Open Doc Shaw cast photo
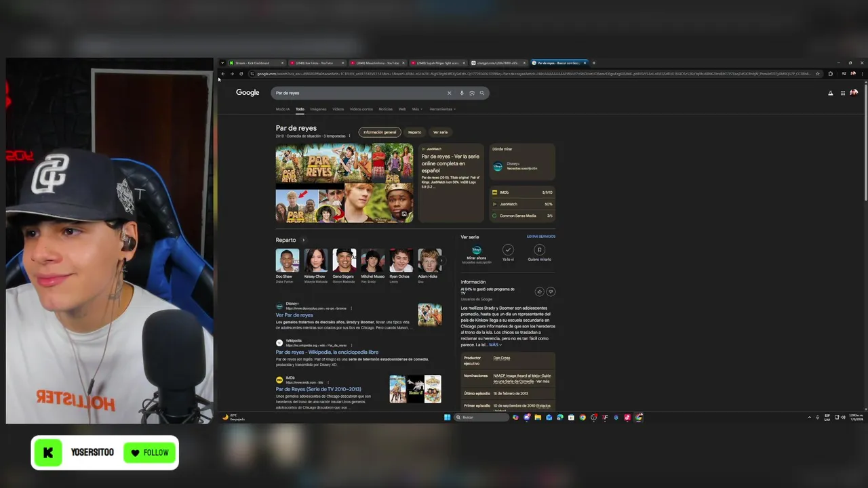The width and height of the screenshot is (868, 488). coord(288,260)
